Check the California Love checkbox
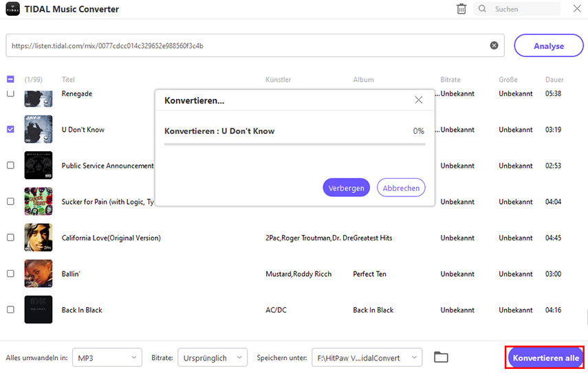The width and height of the screenshot is (588, 373). pyautogui.click(x=10, y=238)
